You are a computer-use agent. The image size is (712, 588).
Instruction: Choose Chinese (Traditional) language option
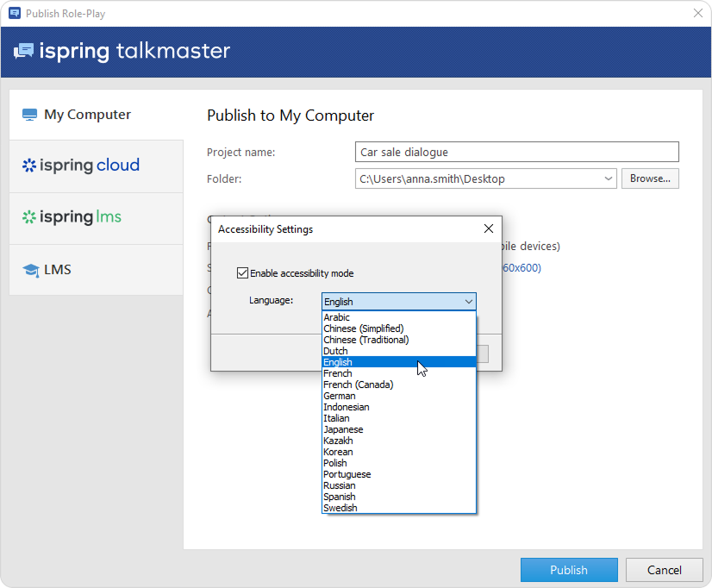coord(365,340)
